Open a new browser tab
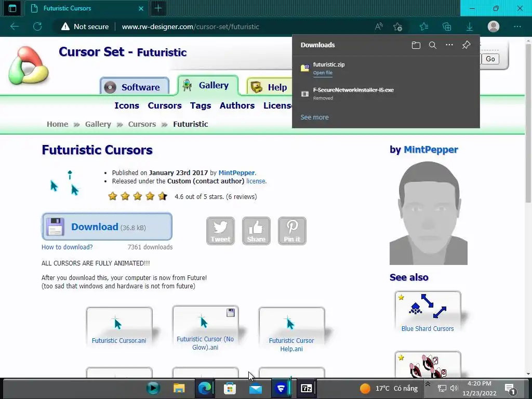 pos(158,8)
